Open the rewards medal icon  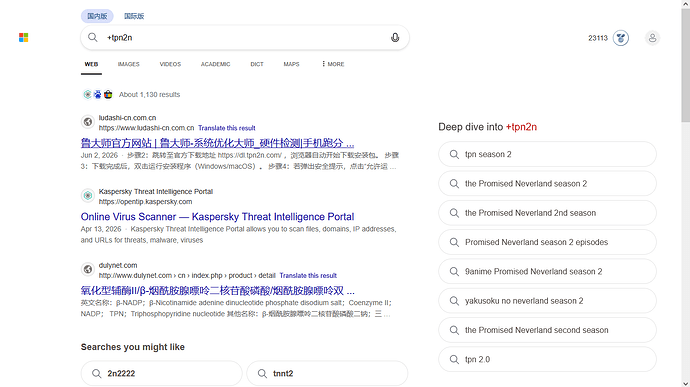click(621, 38)
